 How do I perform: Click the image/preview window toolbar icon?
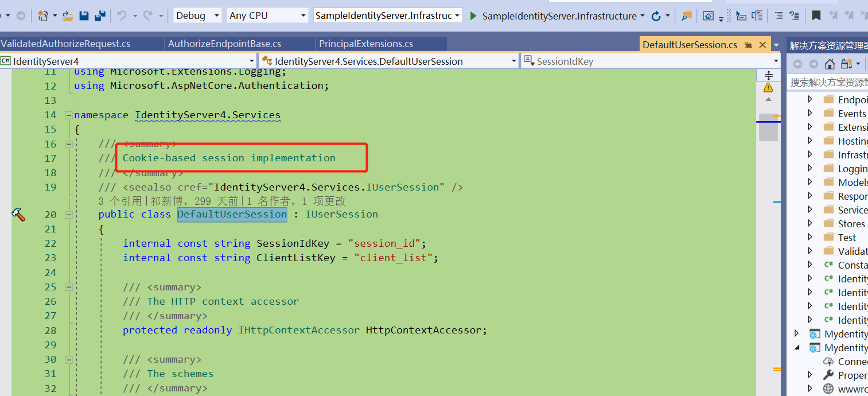pos(709,15)
